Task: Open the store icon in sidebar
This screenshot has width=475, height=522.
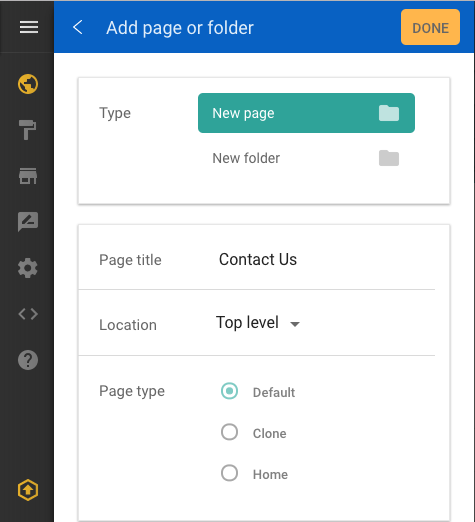Action: coord(28,176)
